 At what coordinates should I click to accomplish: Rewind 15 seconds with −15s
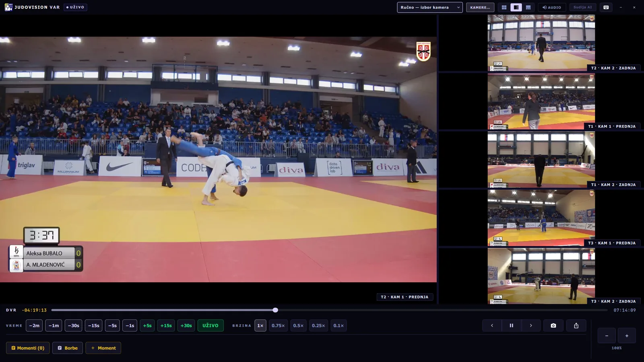click(93, 325)
